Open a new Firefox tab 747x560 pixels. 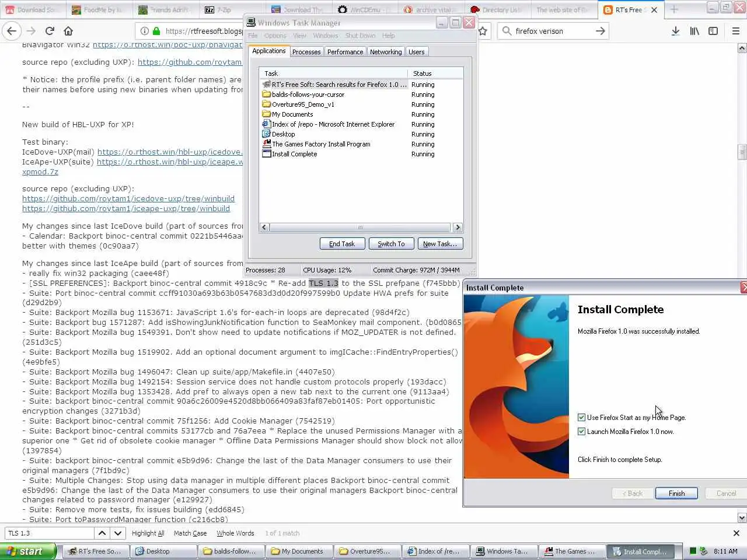(x=674, y=9)
